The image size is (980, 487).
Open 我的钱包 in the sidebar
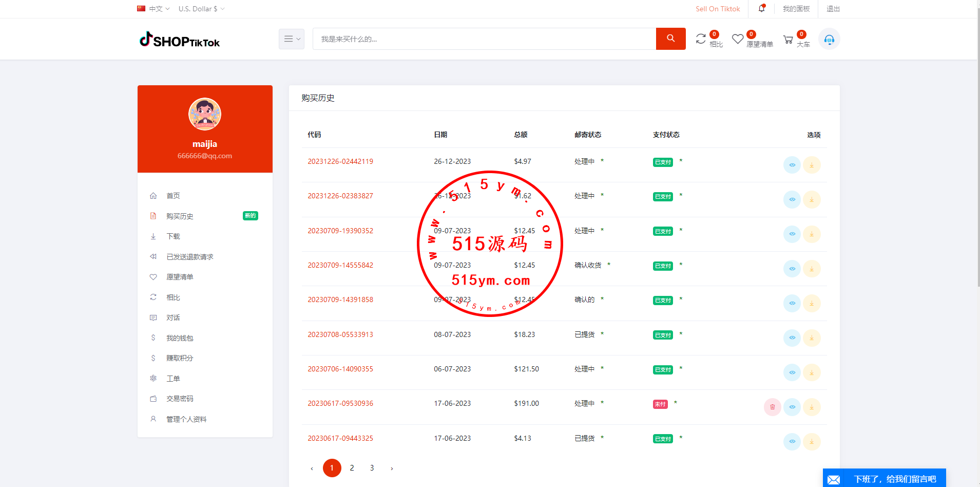180,338
